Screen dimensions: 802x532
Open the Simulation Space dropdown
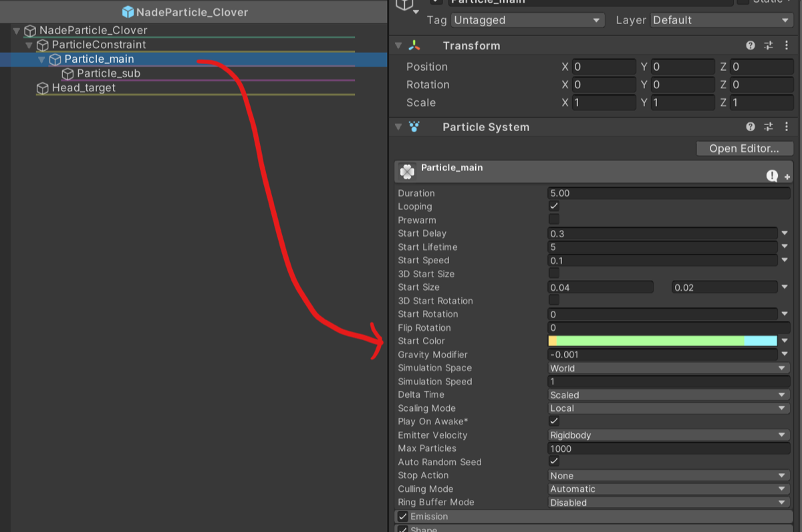coord(668,368)
